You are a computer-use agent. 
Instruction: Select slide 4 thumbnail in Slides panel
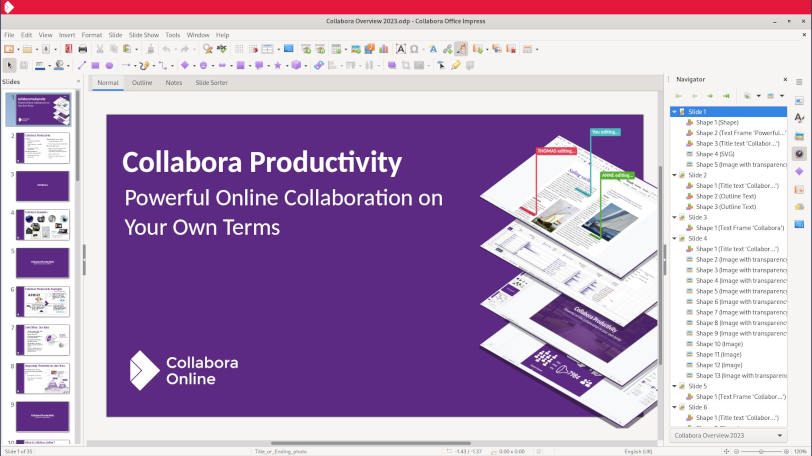tap(43, 224)
